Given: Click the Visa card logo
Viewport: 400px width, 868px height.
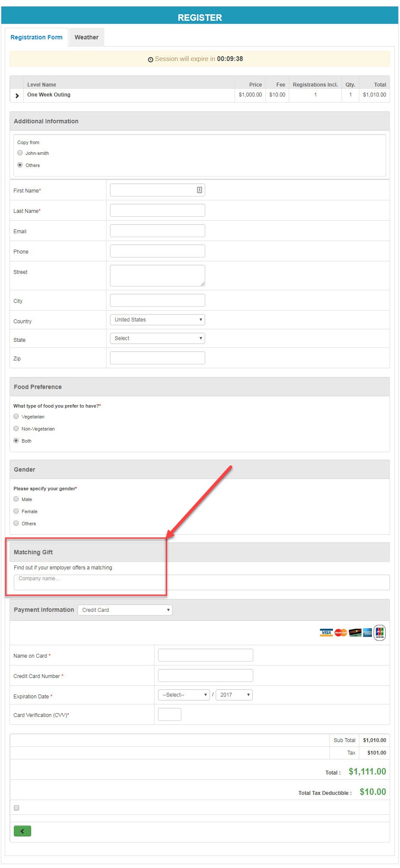Looking at the screenshot, I should (326, 633).
